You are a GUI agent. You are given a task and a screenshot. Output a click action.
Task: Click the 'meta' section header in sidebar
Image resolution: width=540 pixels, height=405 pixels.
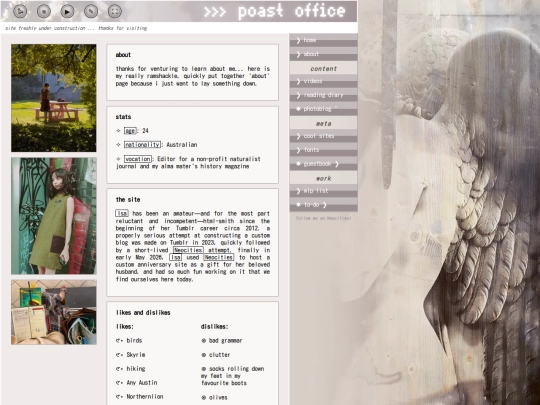coord(323,123)
